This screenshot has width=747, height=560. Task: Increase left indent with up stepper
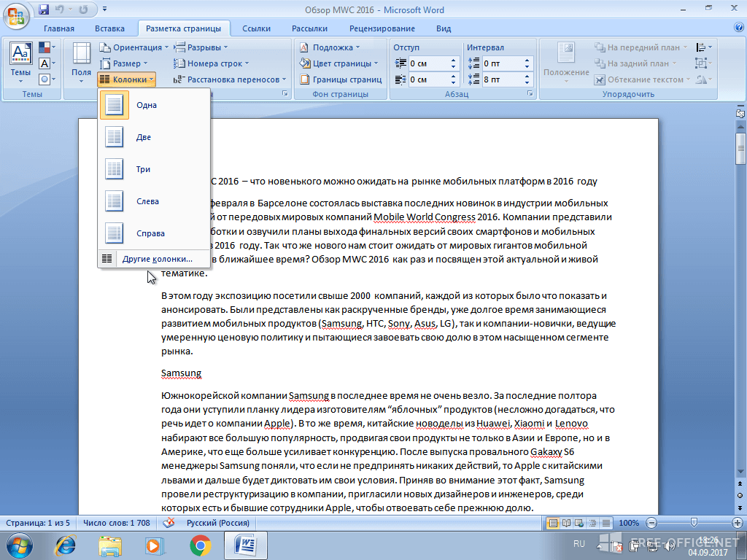click(454, 60)
